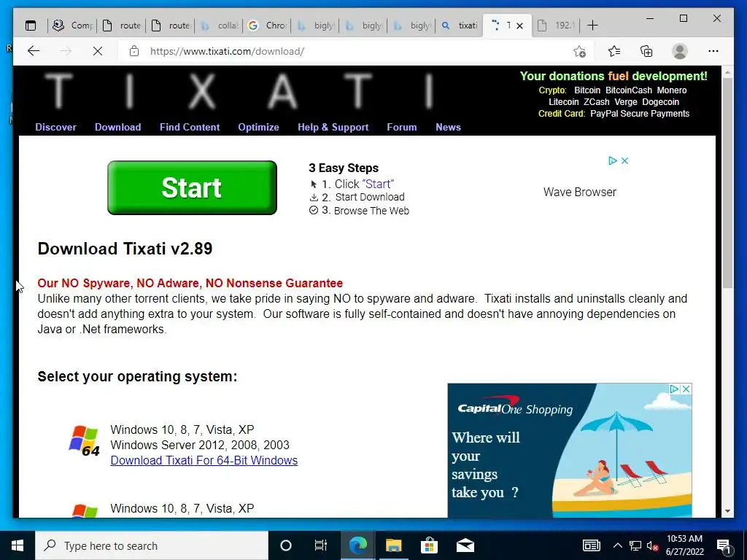This screenshot has width=747, height=560.
Task: Open Mail app from taskbar
Action: tap(465, 545)
